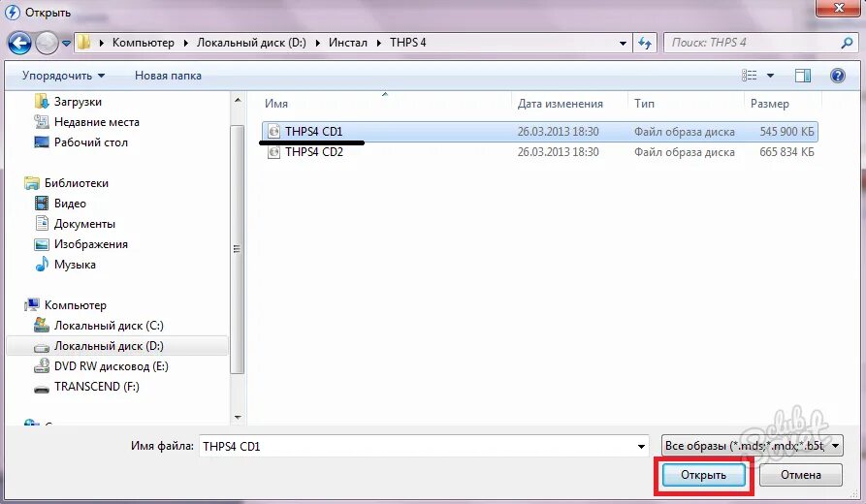
Task: Go back with the blue Back arrow
Action: click(19, 43)
